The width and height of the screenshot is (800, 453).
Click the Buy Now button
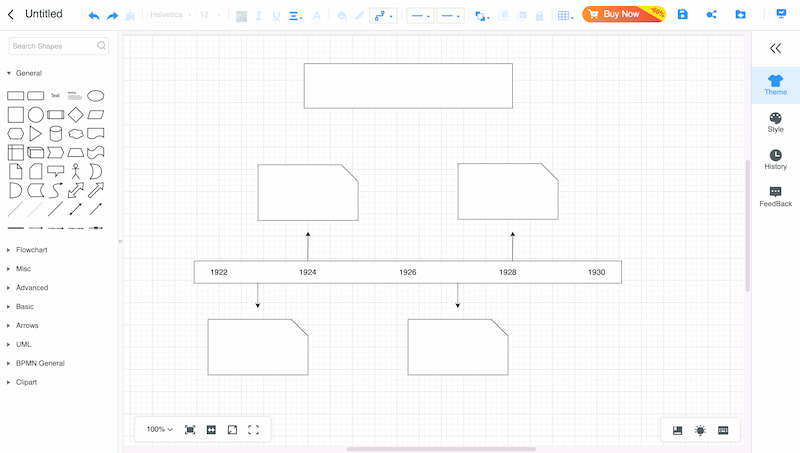pyautogui.click(x=622, y=15)
